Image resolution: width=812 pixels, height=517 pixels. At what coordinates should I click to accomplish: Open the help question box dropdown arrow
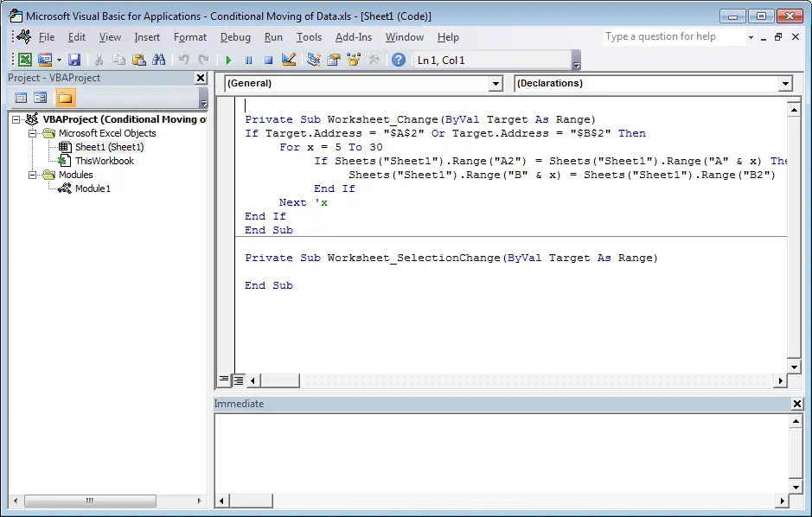coord(751,37)
